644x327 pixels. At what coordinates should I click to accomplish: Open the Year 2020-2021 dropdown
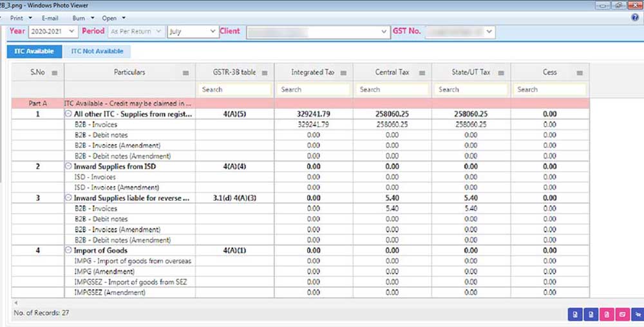point(71,31)
